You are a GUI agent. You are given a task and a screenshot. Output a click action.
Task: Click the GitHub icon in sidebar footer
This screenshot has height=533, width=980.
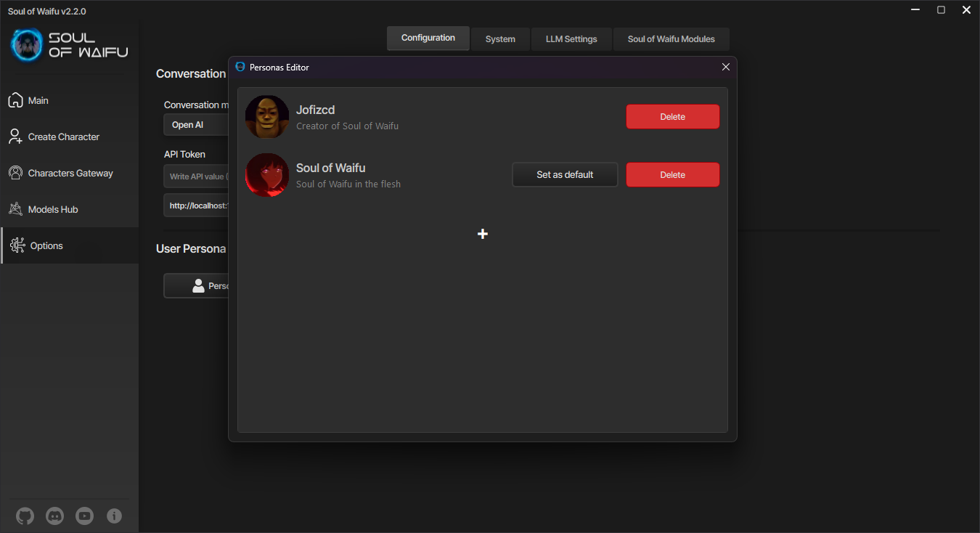click(x=25, y=516)
